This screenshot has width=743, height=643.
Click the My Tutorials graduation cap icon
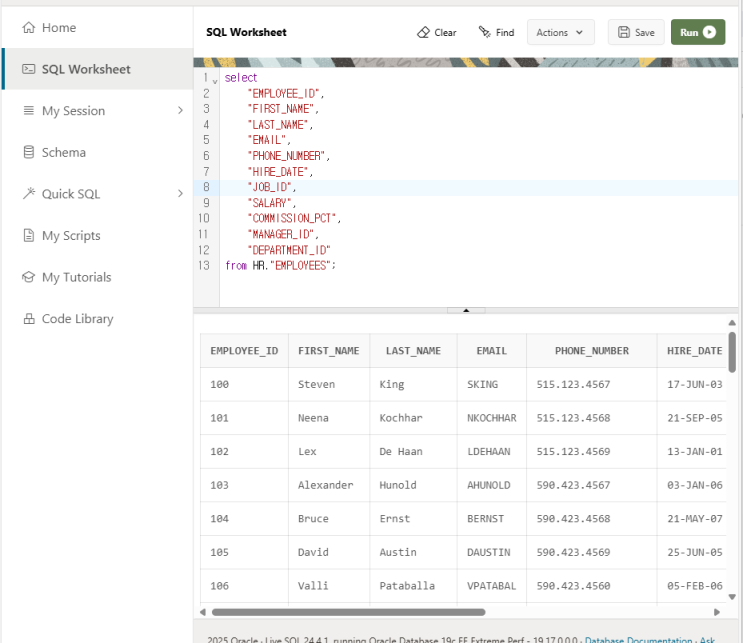[x=28, y=277]
